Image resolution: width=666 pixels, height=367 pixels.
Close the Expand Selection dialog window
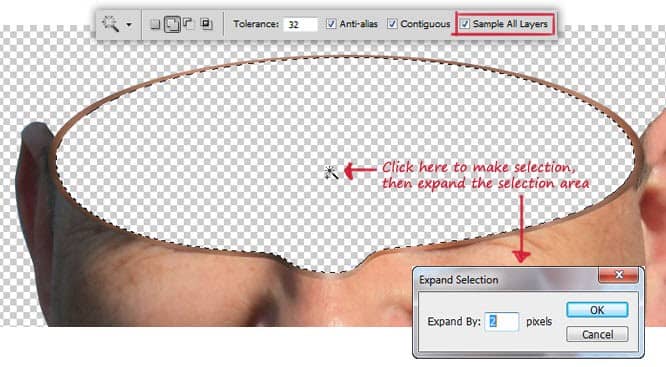[x=618, y=275]
